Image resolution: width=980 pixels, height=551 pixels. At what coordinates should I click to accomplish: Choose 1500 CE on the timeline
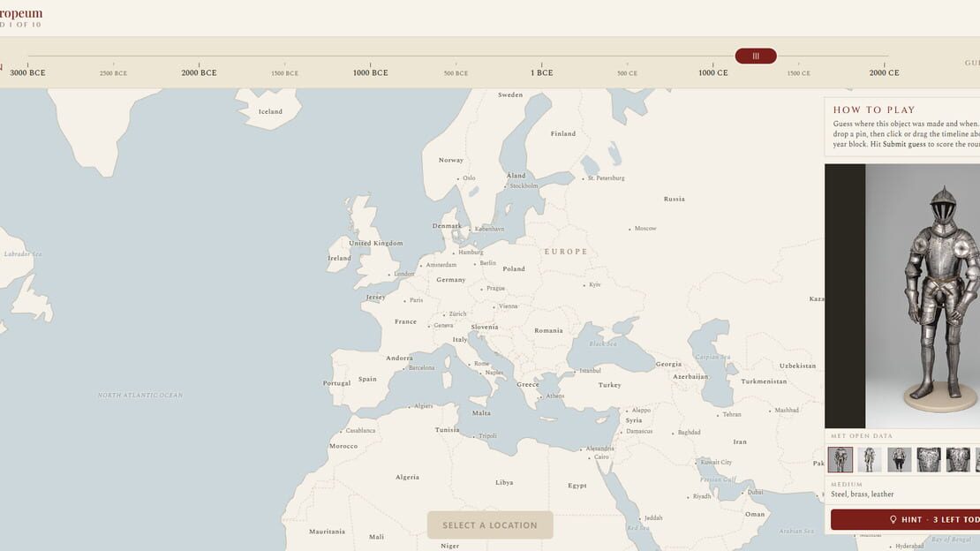[x=798, y=73]
